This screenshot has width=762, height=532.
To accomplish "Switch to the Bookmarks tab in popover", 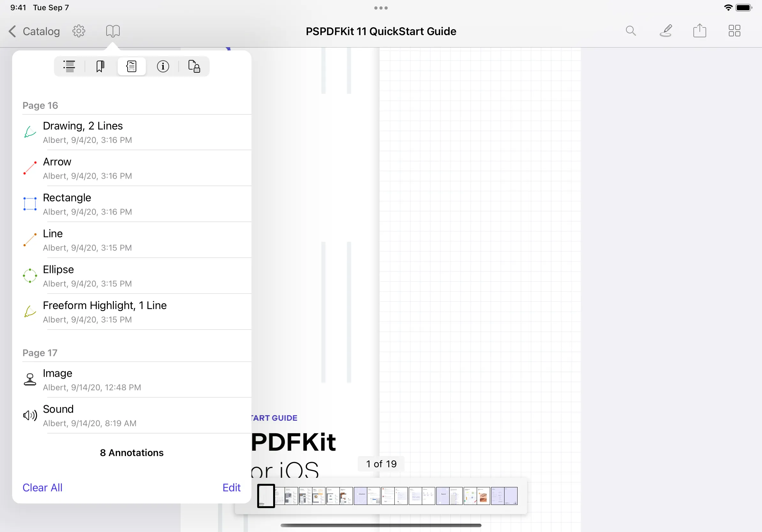I will click(100, 66).
